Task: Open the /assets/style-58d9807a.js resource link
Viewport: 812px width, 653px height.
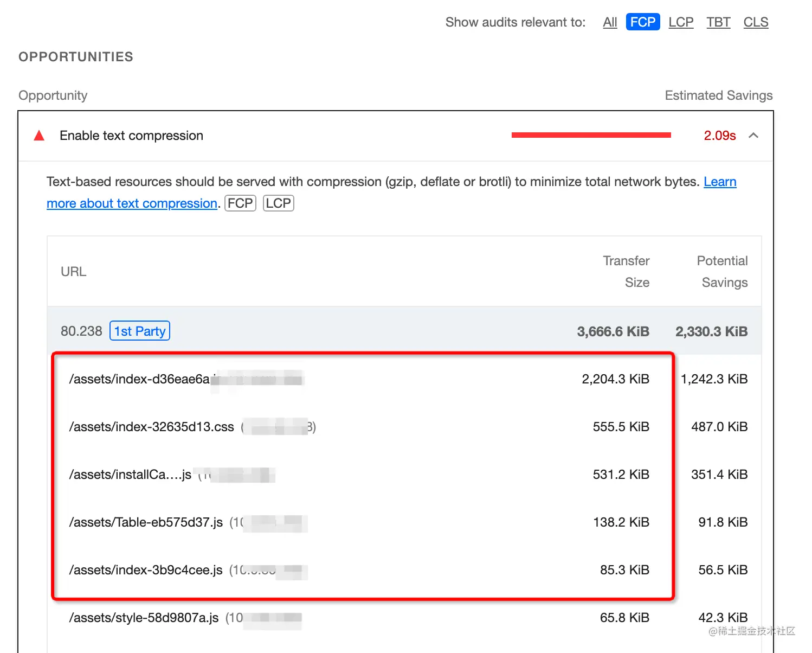Action: click(144, 618)
